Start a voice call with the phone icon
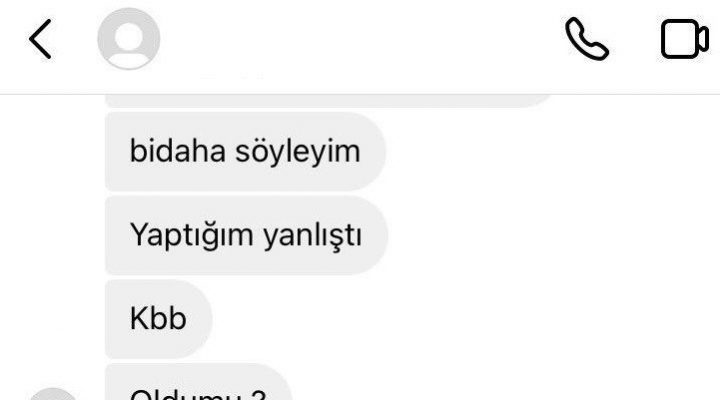 coord(587,39)
